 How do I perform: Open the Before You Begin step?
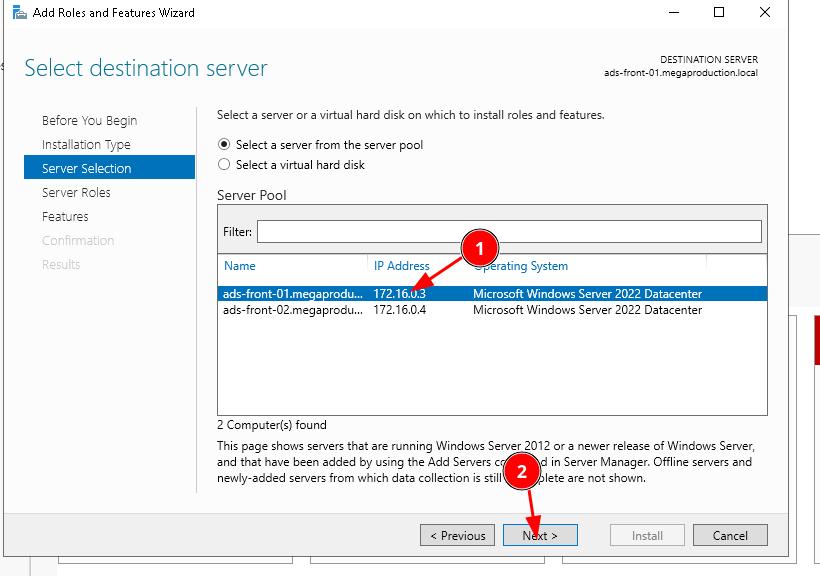(89, 121)
